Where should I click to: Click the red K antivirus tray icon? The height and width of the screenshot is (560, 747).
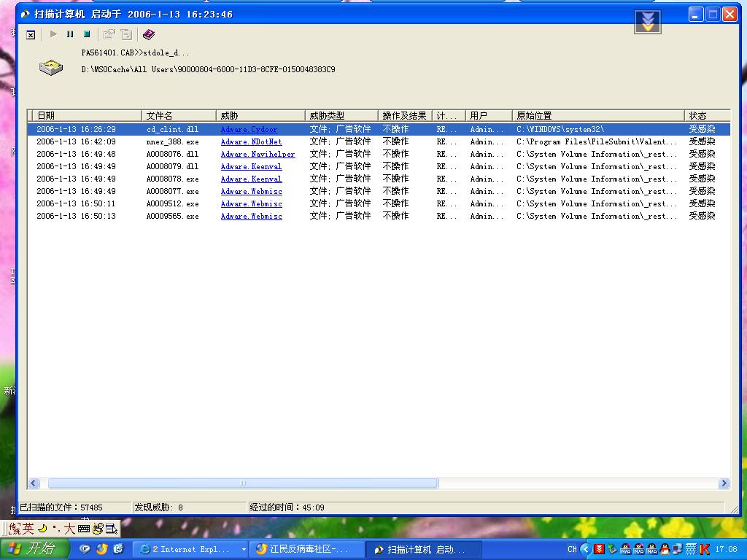705,549
